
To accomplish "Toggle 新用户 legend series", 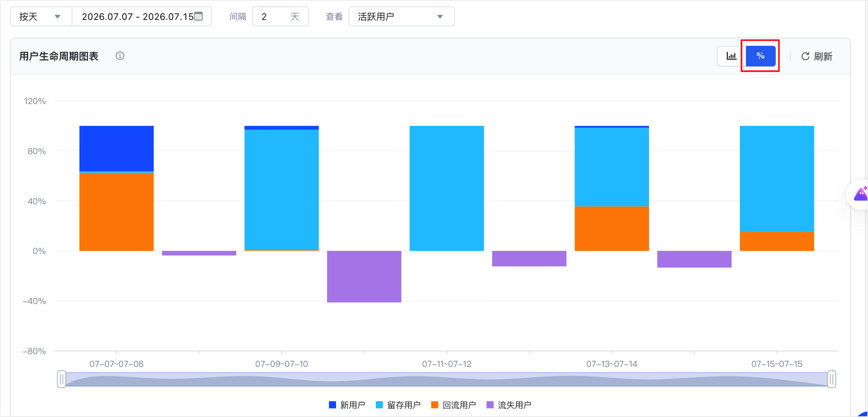I will coord(347,405).
